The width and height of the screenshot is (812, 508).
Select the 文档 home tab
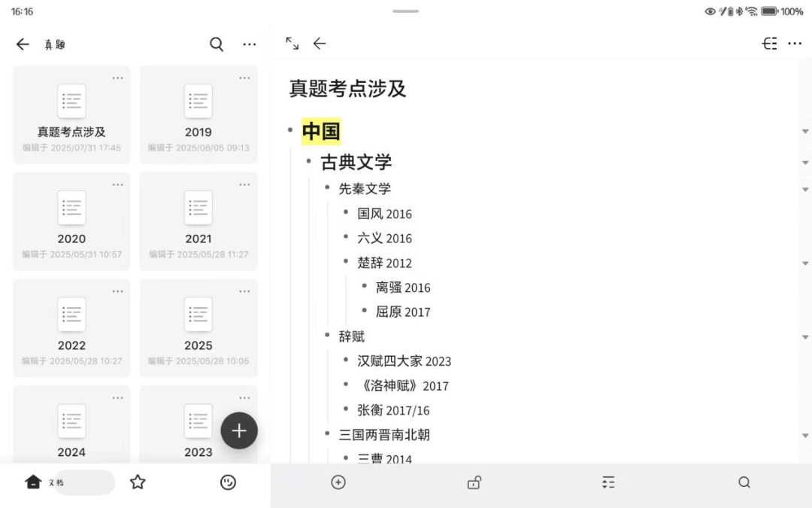tap(45, 482)
